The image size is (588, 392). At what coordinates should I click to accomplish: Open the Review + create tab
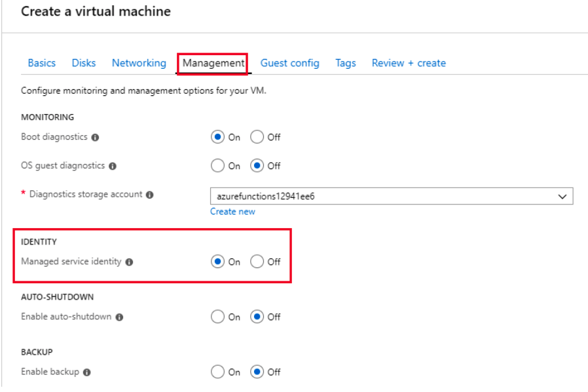(x=409, y=63)
